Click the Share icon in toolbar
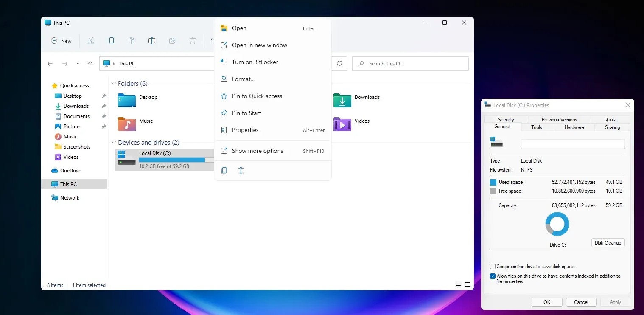This screenshot has height=315, width=644. (172, 41)
